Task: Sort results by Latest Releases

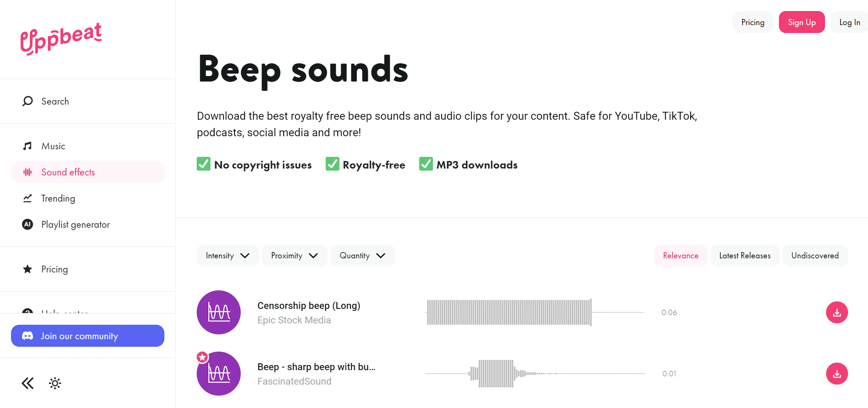Action: (745, 256)
